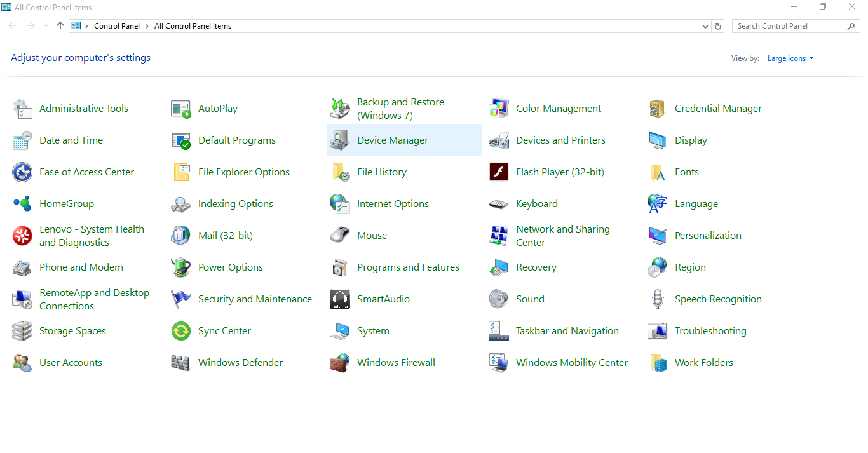Open Color Management icon
Screen dimensions: 868x453
pyautogui.click(x=499, y=109)
